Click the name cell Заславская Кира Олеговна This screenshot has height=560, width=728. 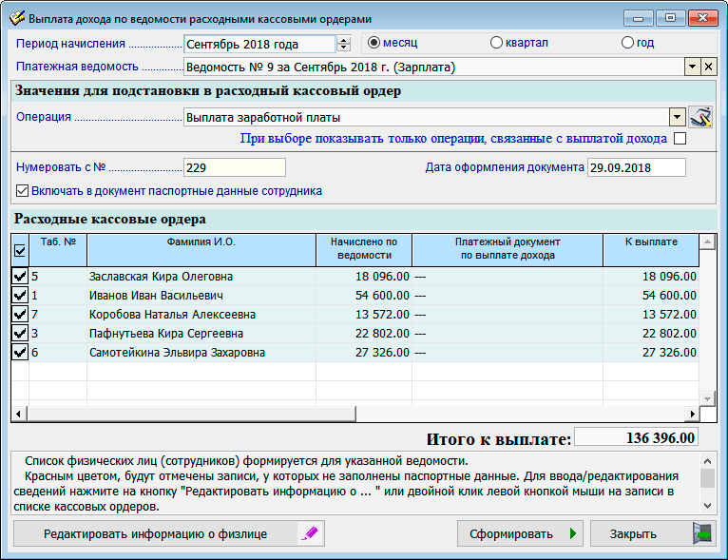(201, 277)
